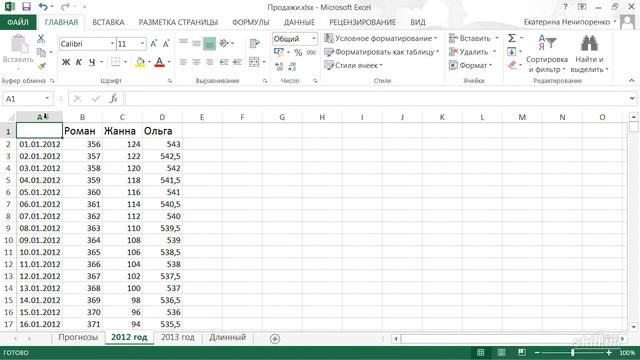Open the Длинный worksheet tab
The width and height of the screenshot is (640, 360).
(x=227, y=338)
